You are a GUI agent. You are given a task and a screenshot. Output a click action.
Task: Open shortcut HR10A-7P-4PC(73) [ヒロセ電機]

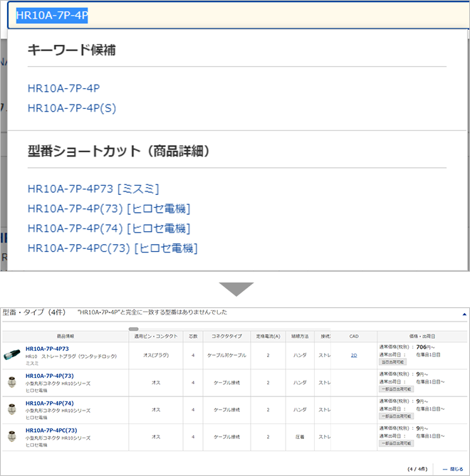[x=112, y=248]
